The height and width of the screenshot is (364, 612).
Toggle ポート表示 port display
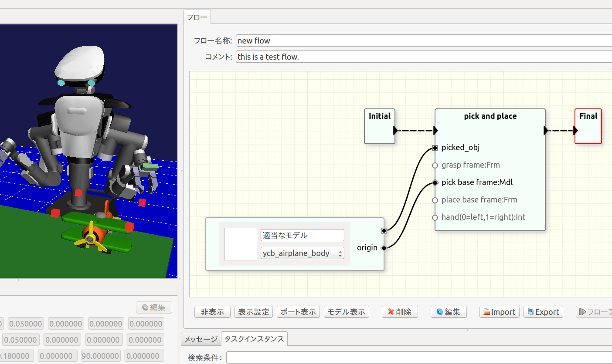coord(298,312)
